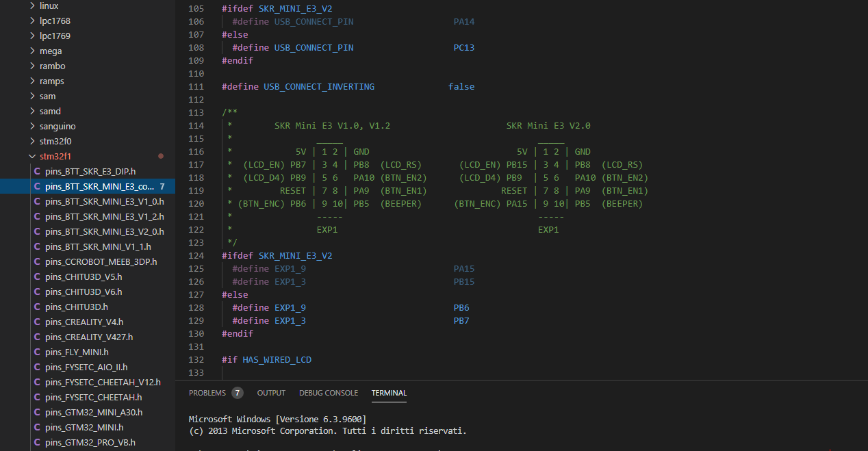868x451 pixels.
Task: Expand the sanguino folder in explorer
Action: click(32, 126)
